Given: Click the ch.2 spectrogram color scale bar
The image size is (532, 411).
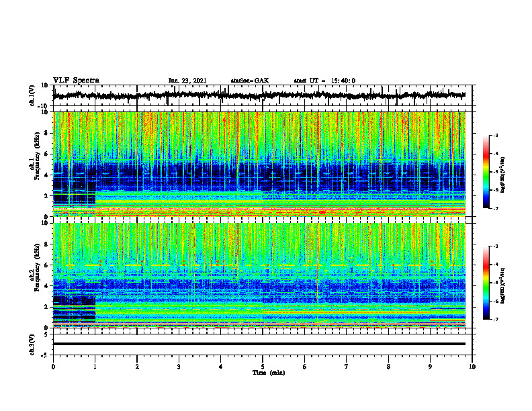Looking at the screenshot, I should (486, 283).
